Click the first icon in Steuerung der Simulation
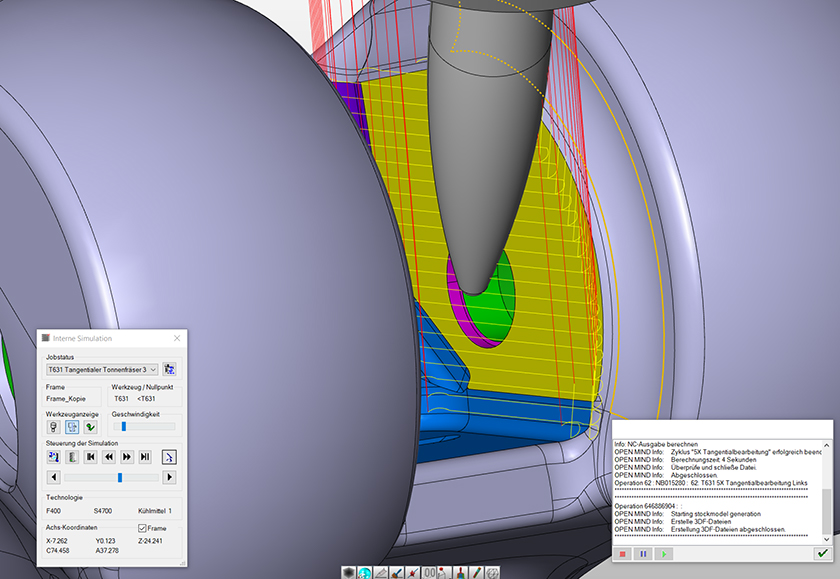This screenshot has height=579, width=840. pos(54,456)
